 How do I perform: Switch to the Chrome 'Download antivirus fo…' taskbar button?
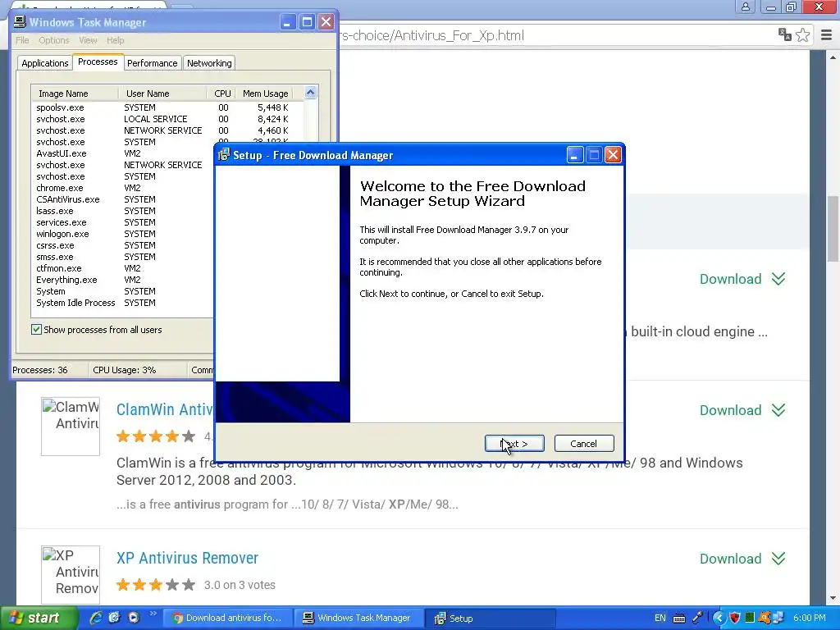coord(228,619)
